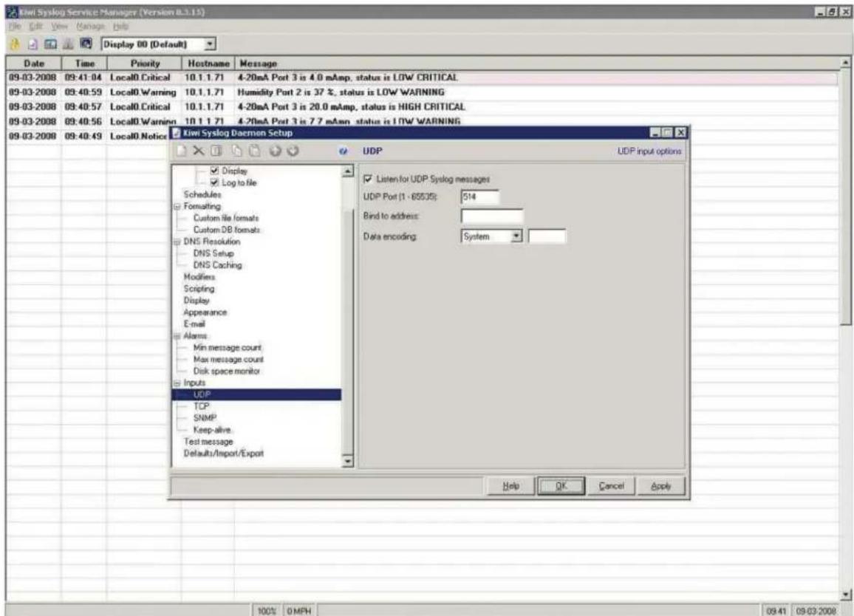Open the Help menu in menu bar

pos(120,26)
